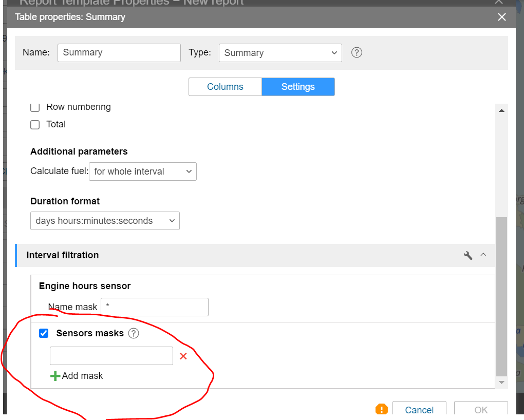The width and height of the screenshot is (524, 420).
Task: Check the Total checkbox
Action: (x=35, y=124)
